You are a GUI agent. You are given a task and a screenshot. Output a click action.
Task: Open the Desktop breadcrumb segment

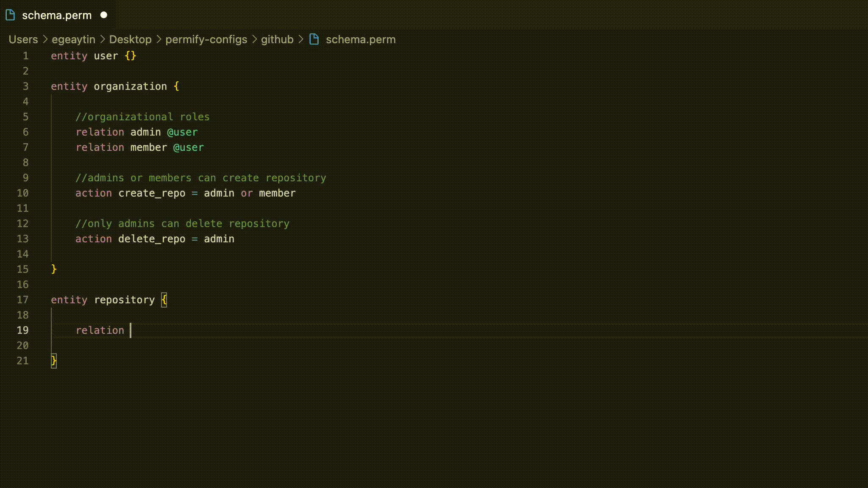coord(130,39)
